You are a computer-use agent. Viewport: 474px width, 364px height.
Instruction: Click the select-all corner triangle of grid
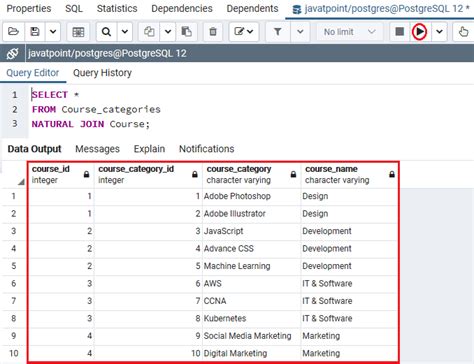[21, 182]
